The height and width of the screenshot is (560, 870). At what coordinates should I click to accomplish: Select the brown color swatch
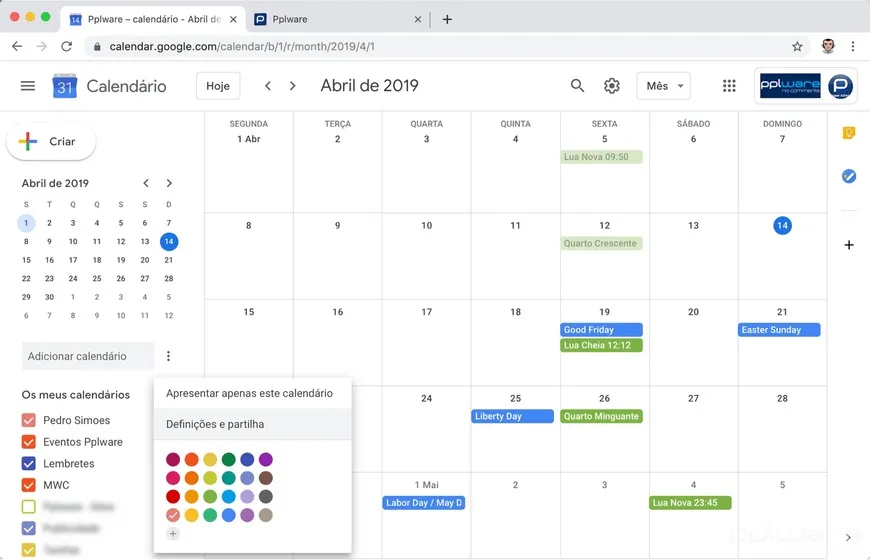(x=266, y=478)
